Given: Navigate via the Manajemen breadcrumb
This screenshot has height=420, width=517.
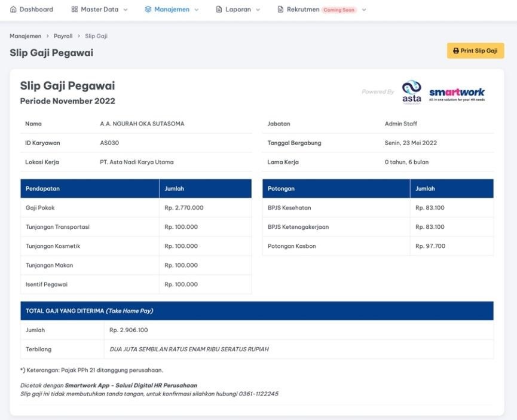Looking at the screenshot, I should 25,36.
